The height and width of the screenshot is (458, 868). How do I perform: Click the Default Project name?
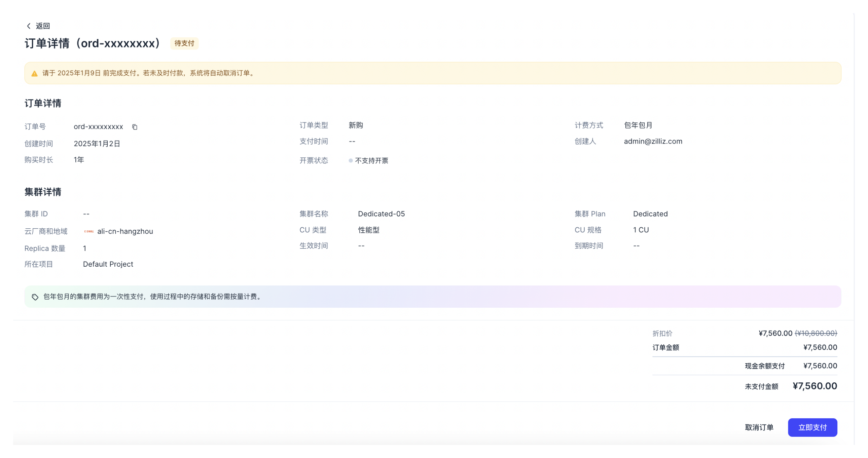point(108,264)
